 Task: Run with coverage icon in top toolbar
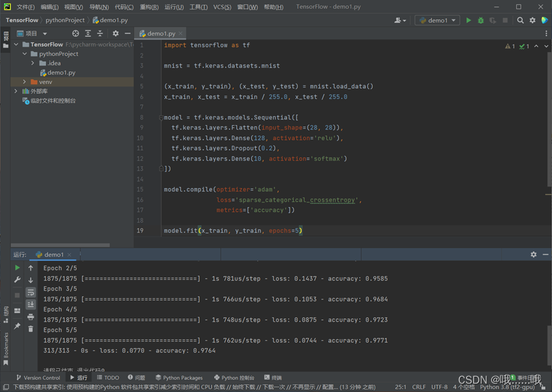pyautogui.click(x=493, y=20)
